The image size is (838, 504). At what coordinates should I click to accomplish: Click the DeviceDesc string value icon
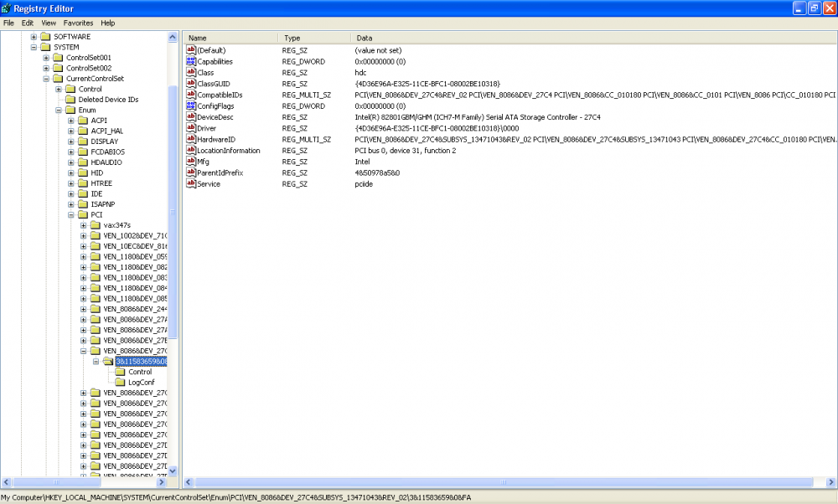(191, 117)
